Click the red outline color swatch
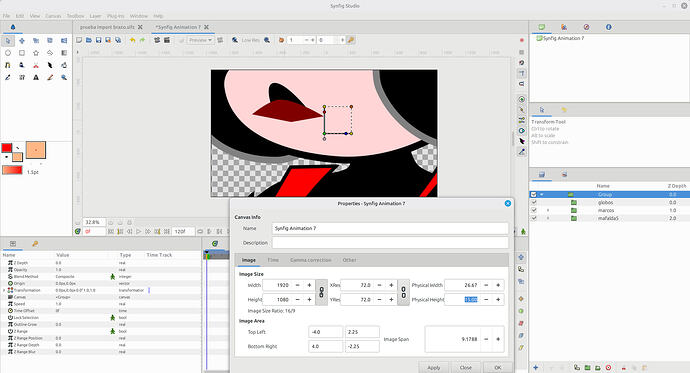This screenshot has height=373, width=690. click(x=7, y=148)
